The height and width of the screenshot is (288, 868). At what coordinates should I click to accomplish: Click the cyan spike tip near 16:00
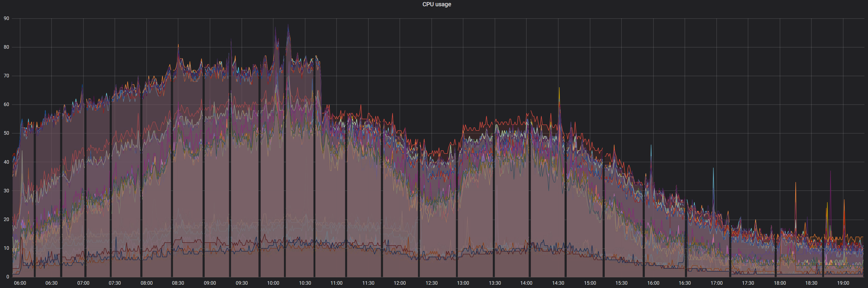click(651, 146)
